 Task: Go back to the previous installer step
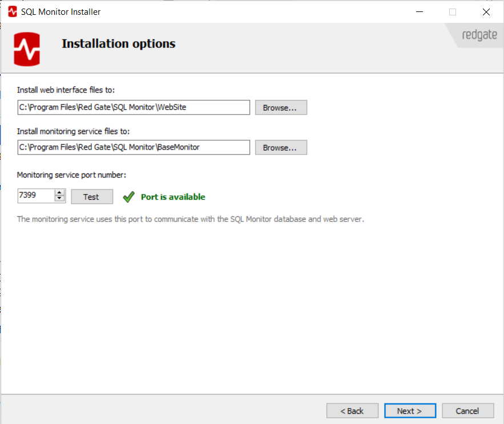point(352,411)
